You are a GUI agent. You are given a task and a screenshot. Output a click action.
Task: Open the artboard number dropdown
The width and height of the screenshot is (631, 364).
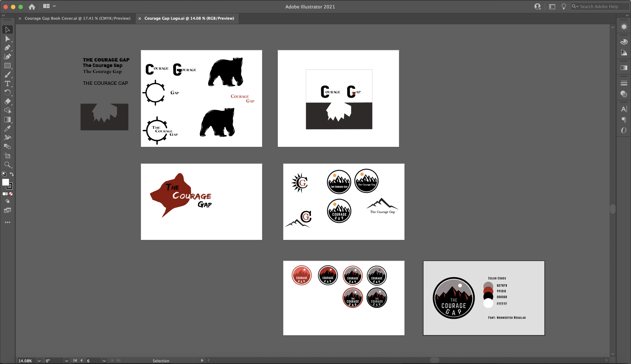pyautogui.click(x=104, y=361)
